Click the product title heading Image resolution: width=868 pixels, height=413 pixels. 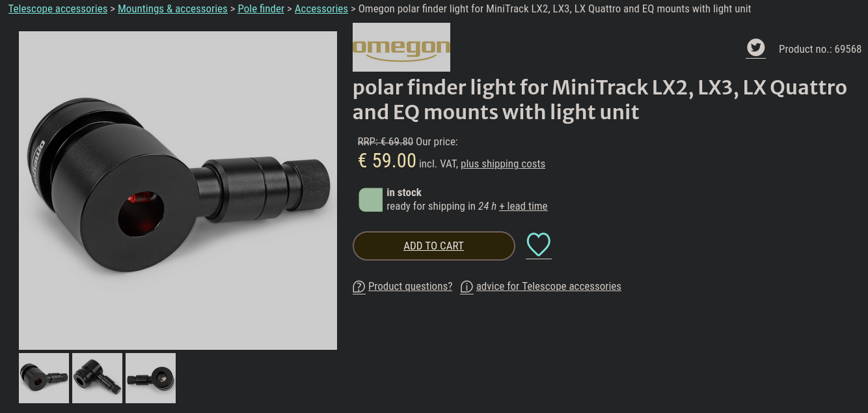(600, 100)
